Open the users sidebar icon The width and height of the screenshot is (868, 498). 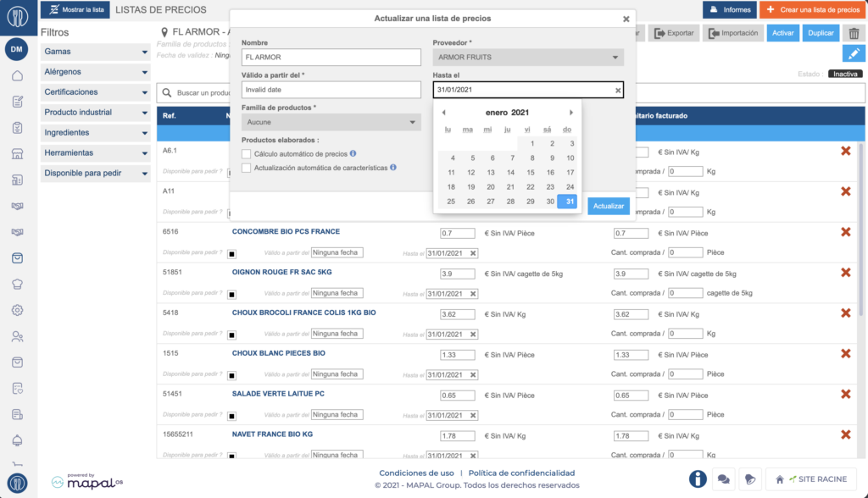[x=17, y=336]
